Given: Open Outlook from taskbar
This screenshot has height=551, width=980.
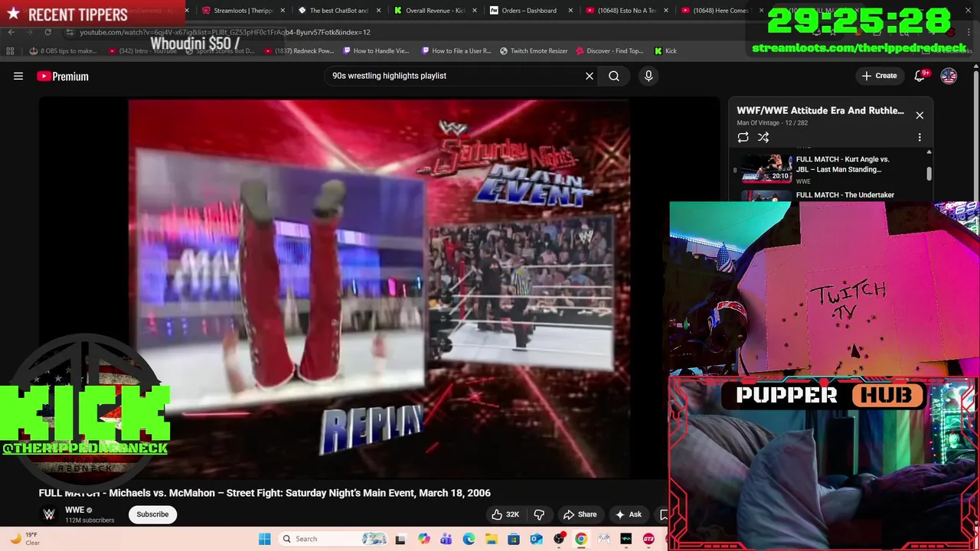Looking at the screenshot, I should [x=536, y=539].
